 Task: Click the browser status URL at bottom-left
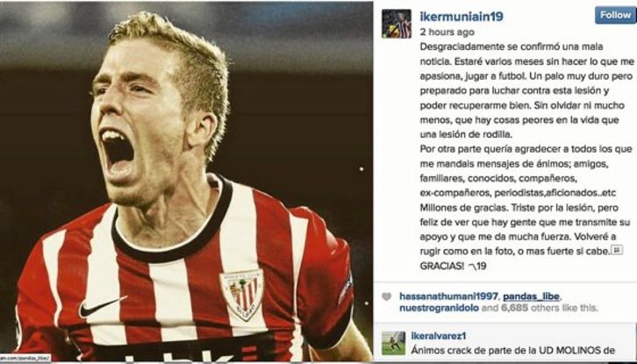click(25, 358)
